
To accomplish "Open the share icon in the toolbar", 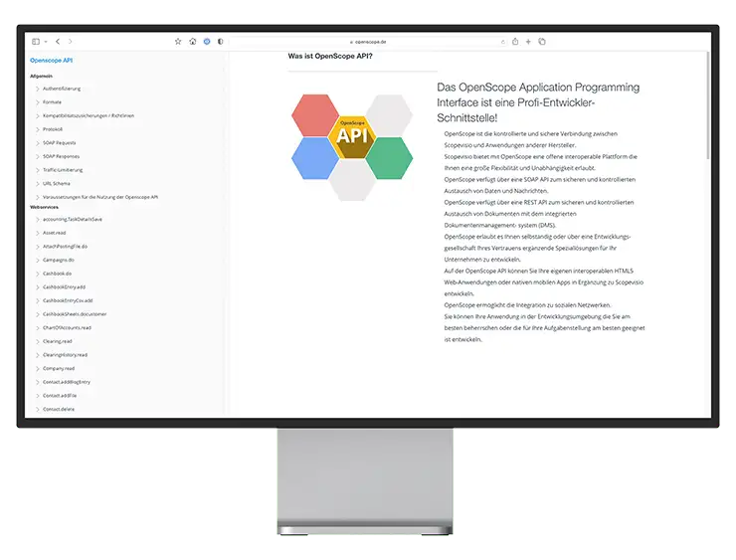I will coord(515,42).
